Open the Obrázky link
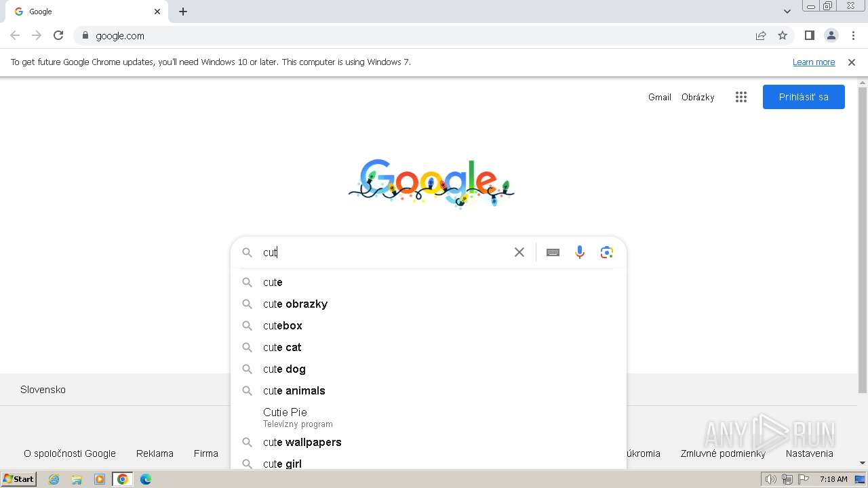Screen dimensions: 868x488 tap(698, 97)
